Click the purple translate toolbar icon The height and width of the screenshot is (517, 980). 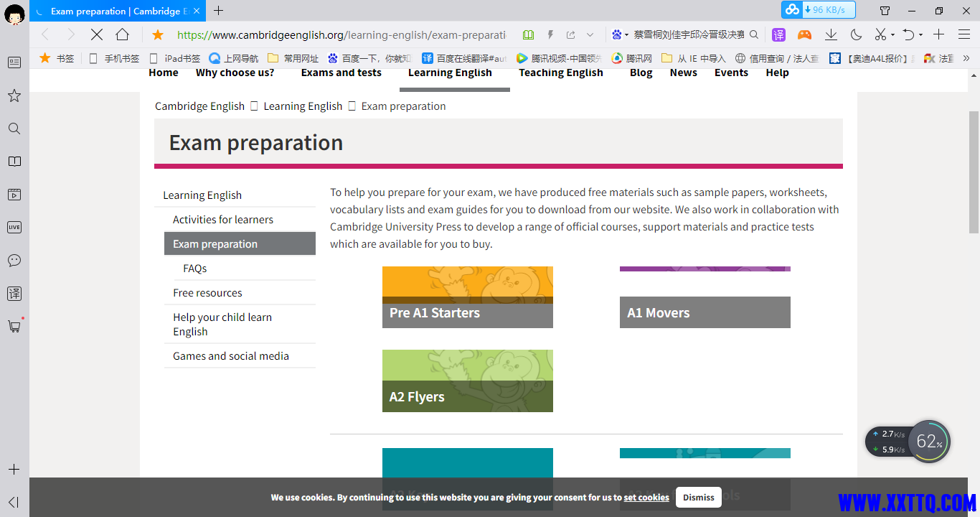(778, 34)
